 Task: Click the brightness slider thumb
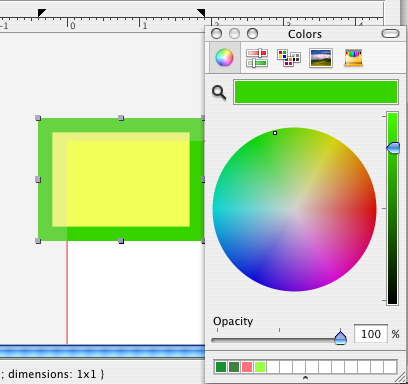point(393,148)
